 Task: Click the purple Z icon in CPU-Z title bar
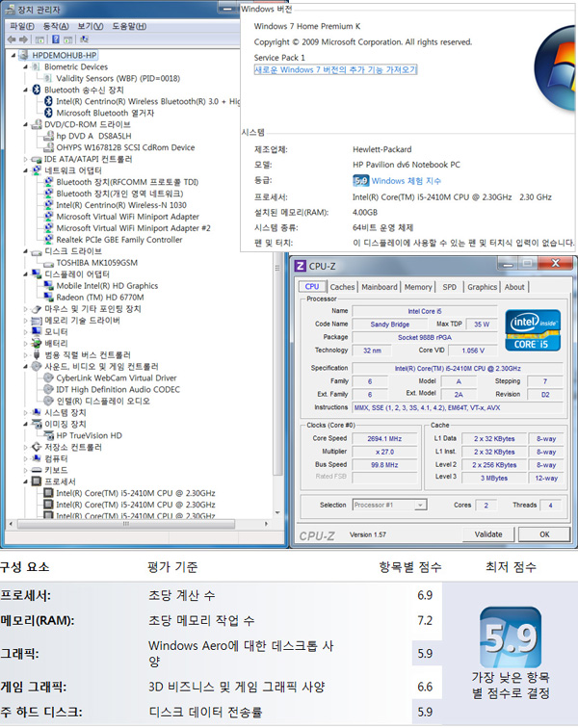301,266
